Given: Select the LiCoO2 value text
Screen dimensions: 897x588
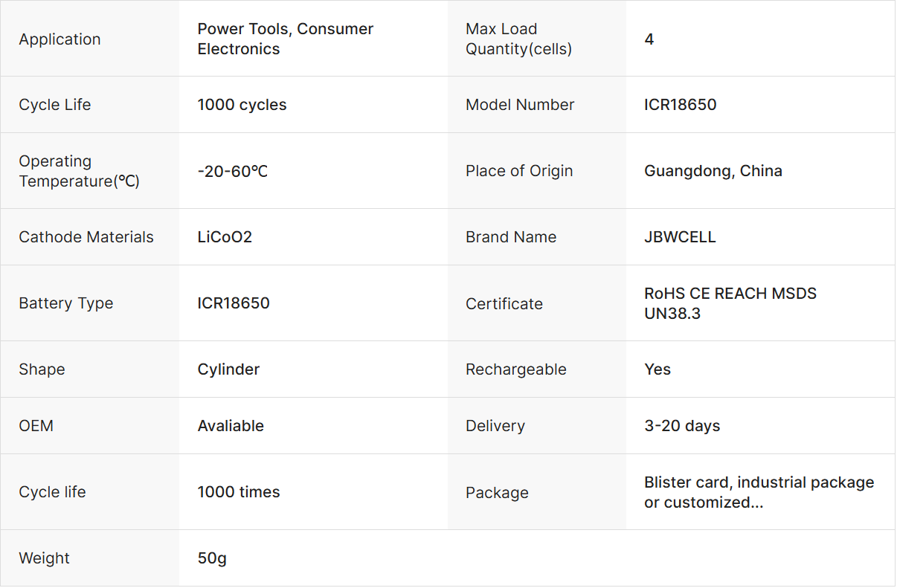Looking at the screenshot, I should click(225, 237).
